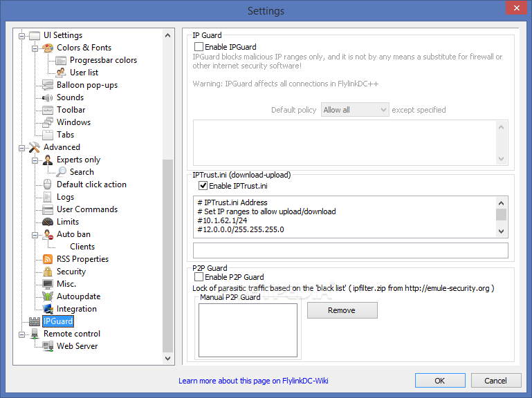Viewport: 532px width, 398px height.
Task: Click the Security padlock icon
Action: click(48, 272)
